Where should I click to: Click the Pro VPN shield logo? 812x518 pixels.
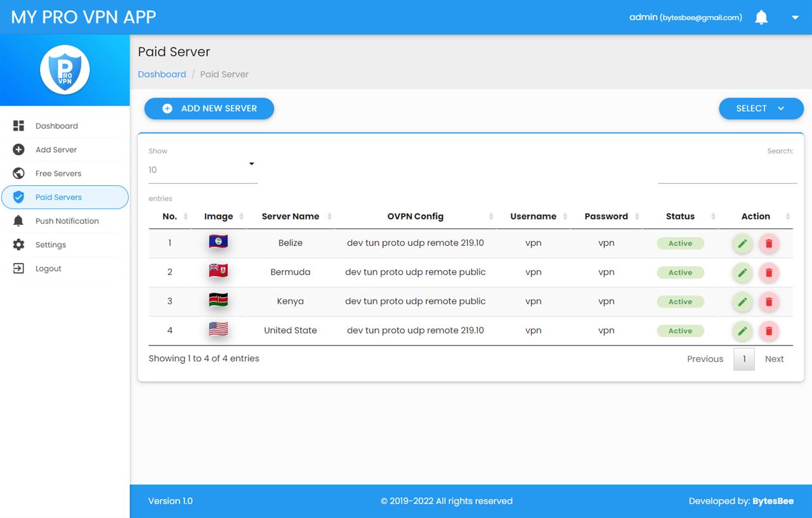pyautogui.click(x=65, y=70)
